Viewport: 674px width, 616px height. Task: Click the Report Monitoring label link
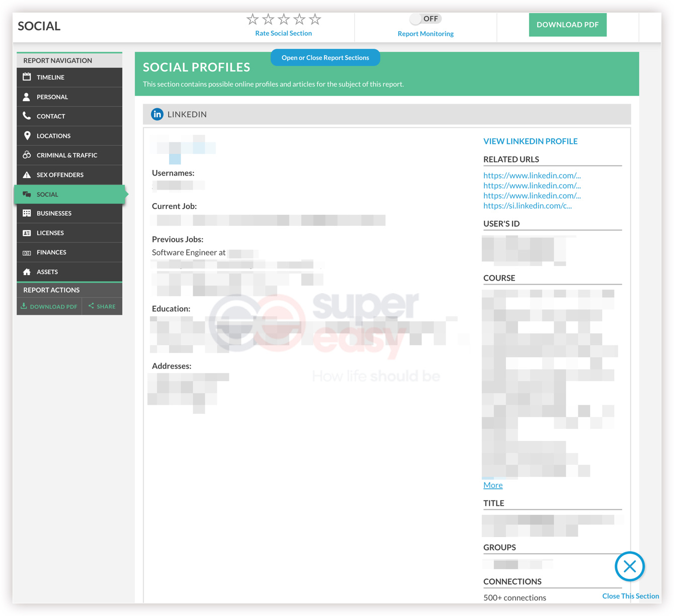point(426,34)
